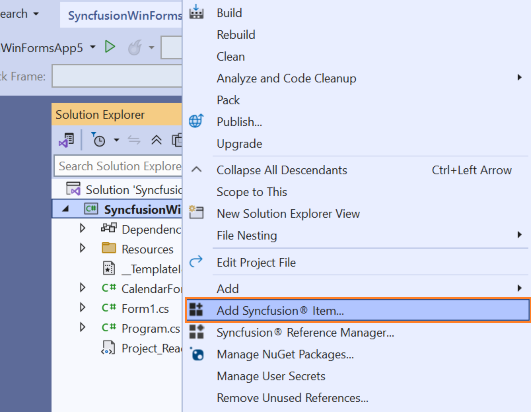Click the Collapse All double-chevron icon
The height and width of the screenshot is (412, 531).
[156, 140]
